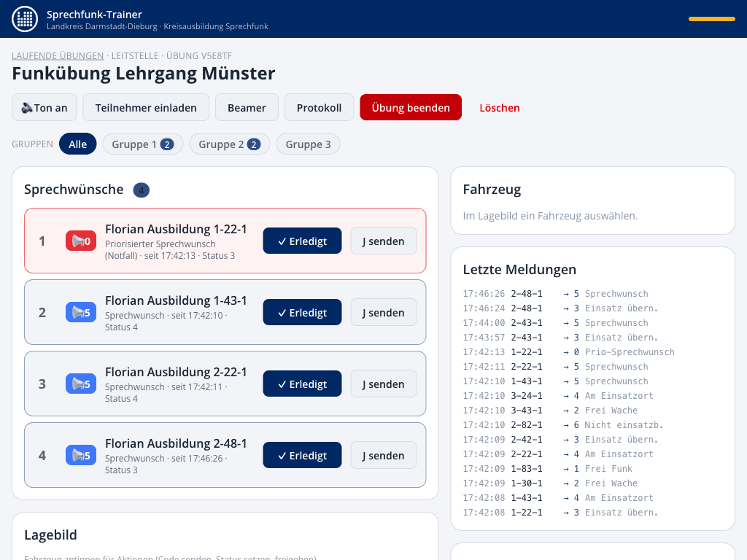Select the Florian Ausbildung 2-48-1 title
The width and height of the screenshot is (747, 560).
pos(176,443)
